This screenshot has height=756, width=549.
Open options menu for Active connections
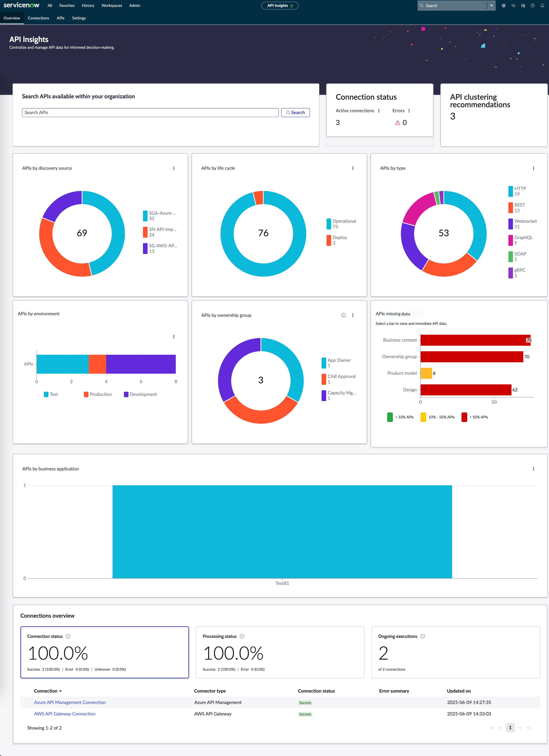[x=379, y=111]
